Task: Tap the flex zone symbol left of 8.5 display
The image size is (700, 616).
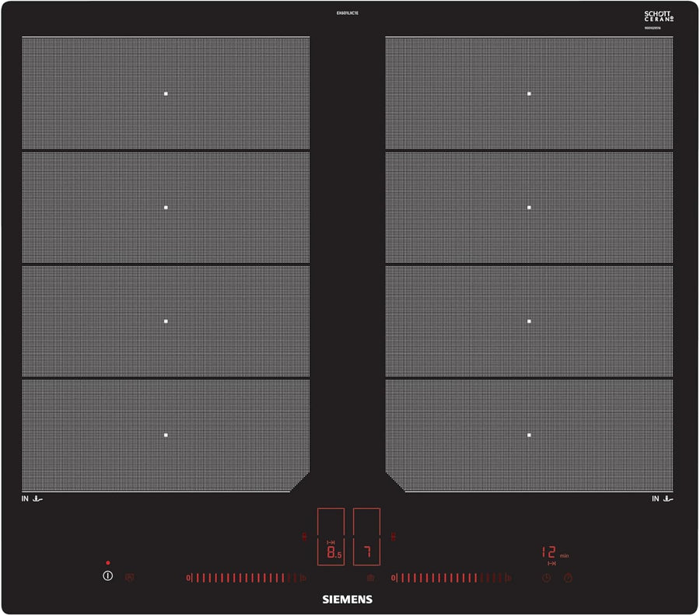Action: (x=304, y=536)
